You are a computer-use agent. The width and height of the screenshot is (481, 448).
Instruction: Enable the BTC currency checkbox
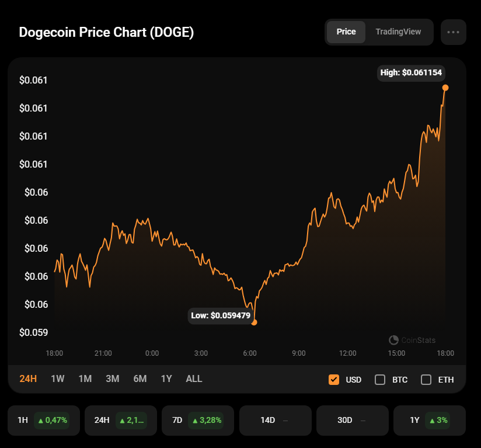pos(380,380)
